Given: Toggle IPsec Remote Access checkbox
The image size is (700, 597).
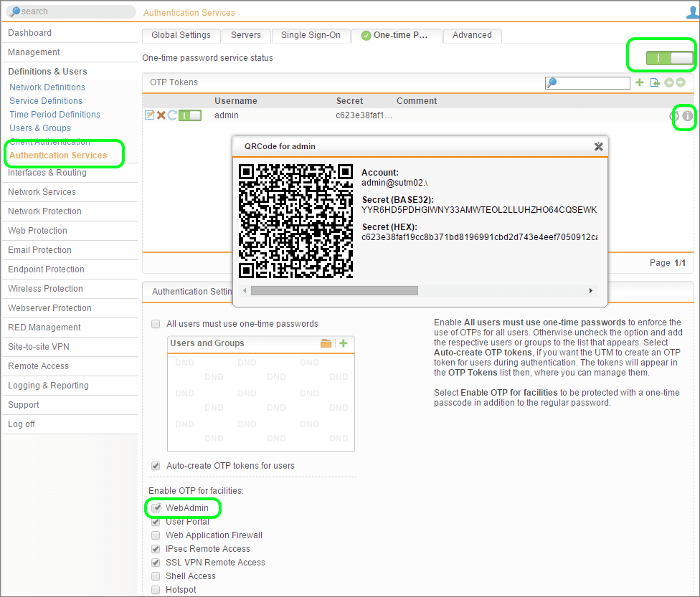Looking at the screenshot, I should [156, 549].
